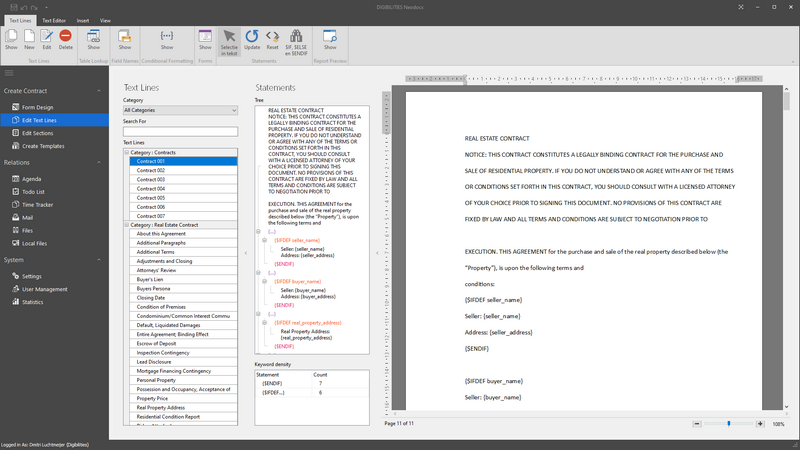This screenshot has height=450, width=800.
Task: Open Form Design in sidebar
Action: [x=37, y=108]
